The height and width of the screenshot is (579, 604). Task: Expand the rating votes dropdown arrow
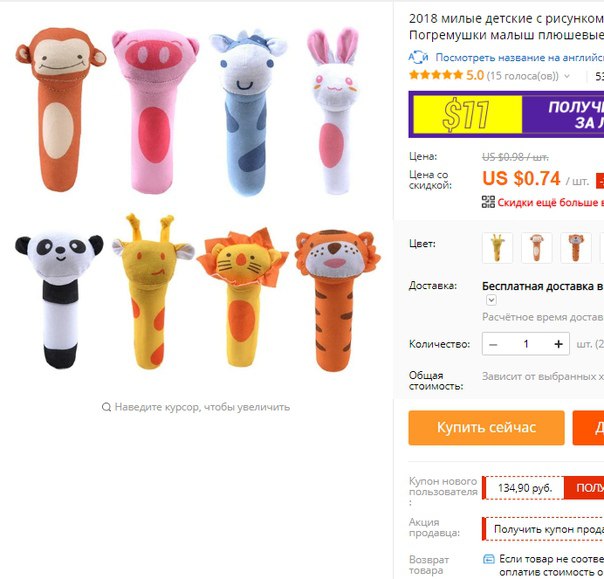pyautogui.click(x=567, y=76)
